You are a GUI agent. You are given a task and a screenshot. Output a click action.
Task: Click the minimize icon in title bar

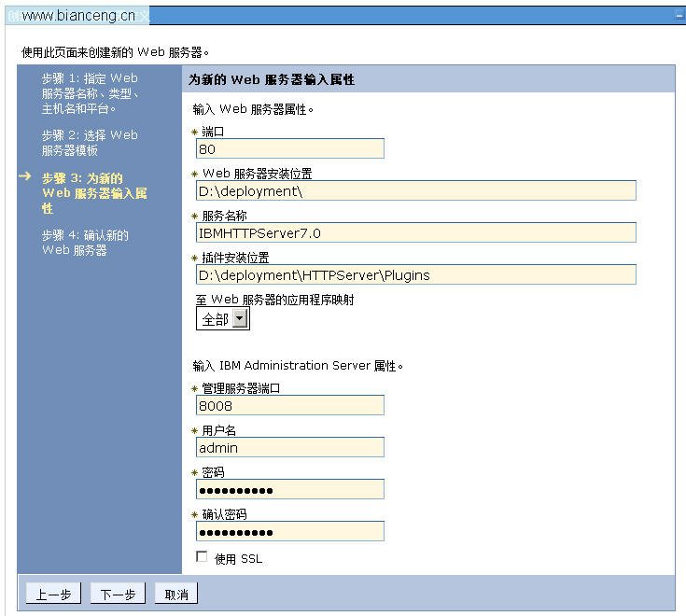tap(679, 16)
